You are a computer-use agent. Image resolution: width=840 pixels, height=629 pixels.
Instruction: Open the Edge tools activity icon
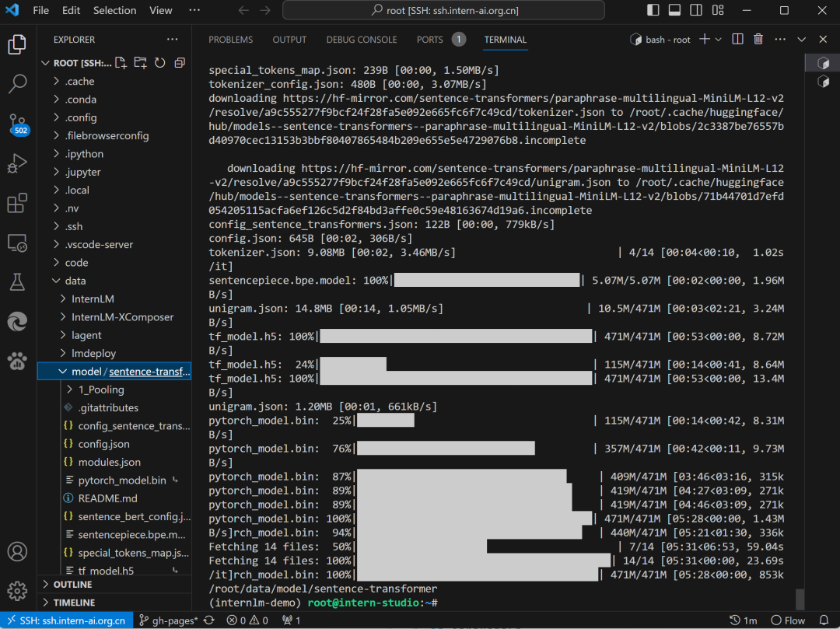click(17, 322)
